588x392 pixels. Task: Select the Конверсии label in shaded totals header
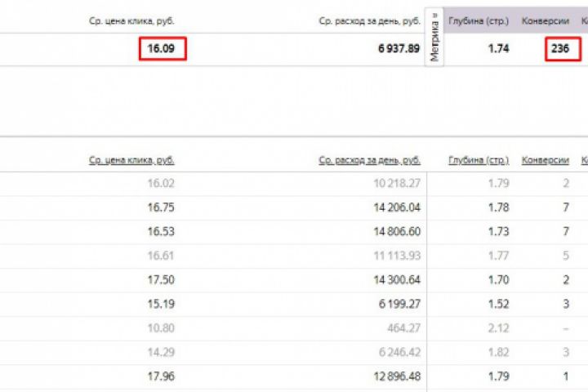(546, 21)
